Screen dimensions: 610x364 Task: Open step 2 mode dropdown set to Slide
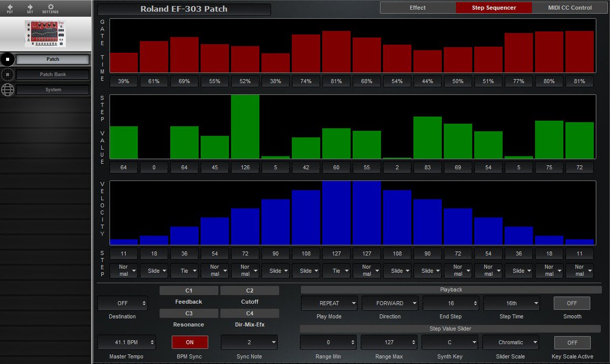click(x=154, y=270)
